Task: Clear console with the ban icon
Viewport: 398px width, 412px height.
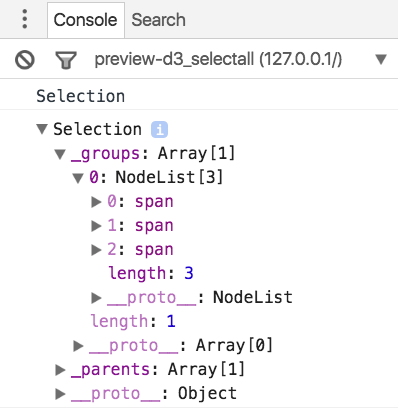Action: 25,60
